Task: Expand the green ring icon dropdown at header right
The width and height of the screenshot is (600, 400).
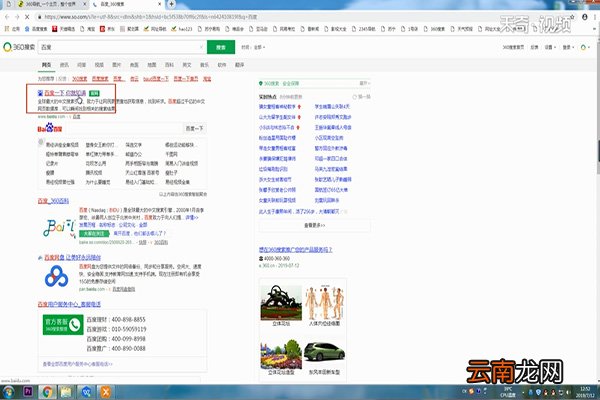Action: (x=585, y=47)
